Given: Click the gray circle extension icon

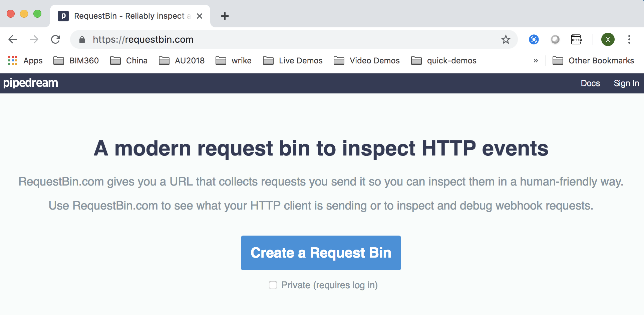Looking at the screenshot, I should 555,39.
